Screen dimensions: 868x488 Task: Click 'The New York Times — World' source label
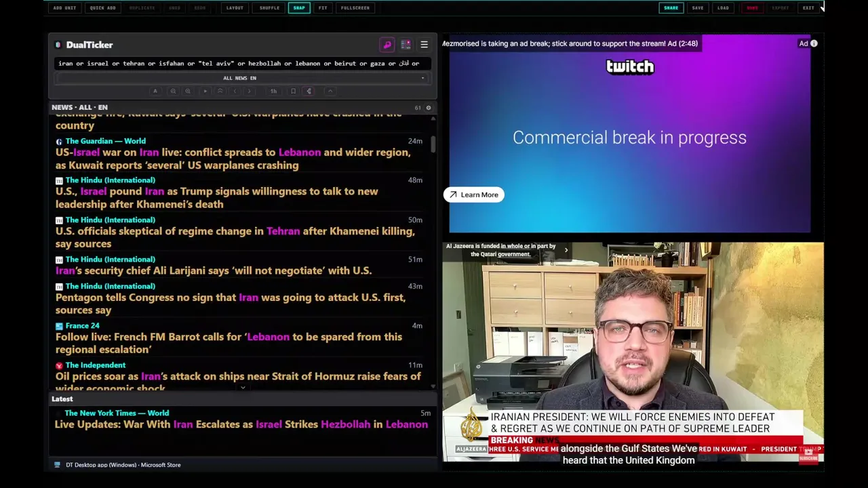pyautogui.click(x=117, y=413)
